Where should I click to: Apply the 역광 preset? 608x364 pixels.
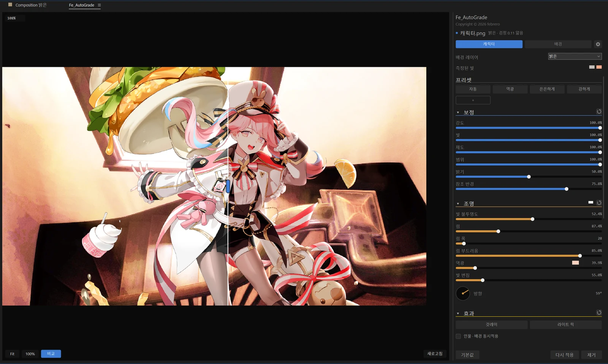(x=510, y=89)
